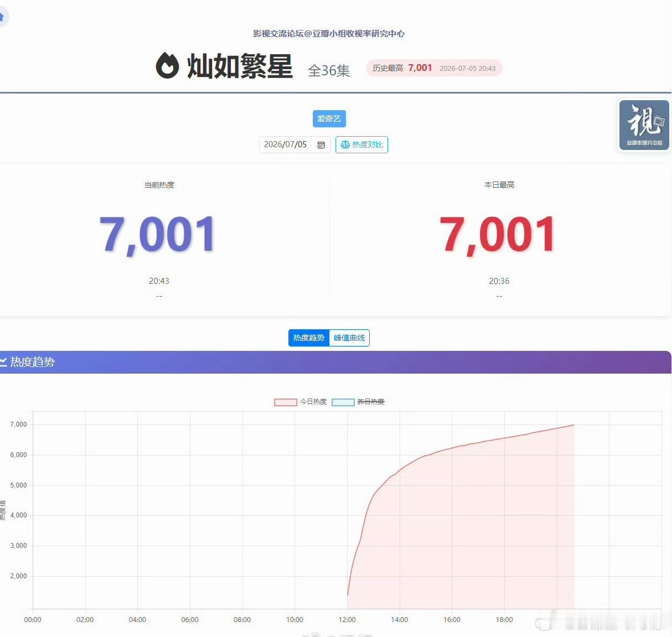
Task: Click the 2026/07/05 date input field
Action: pyautogui.click(x=294, y=144)
